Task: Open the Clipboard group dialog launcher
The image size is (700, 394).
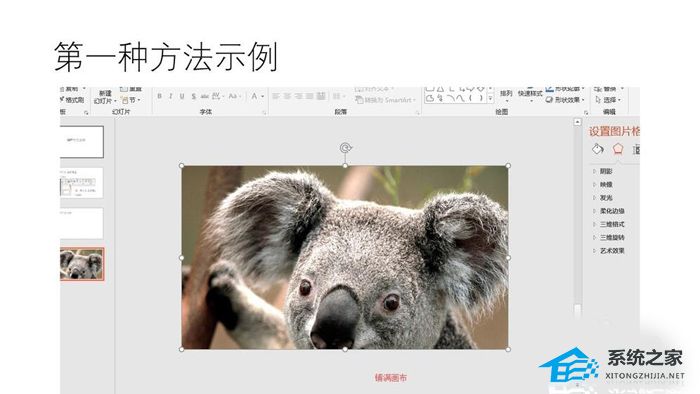Action: tap(86, 113)
